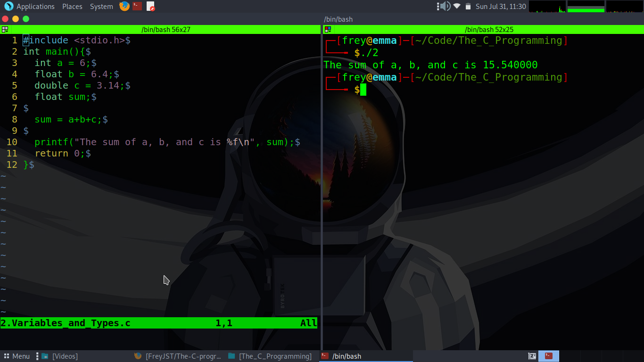Click the memory usage monitor graph
Image resolution: width=644 pixels, height=362 pixels.
pos(586,6)
